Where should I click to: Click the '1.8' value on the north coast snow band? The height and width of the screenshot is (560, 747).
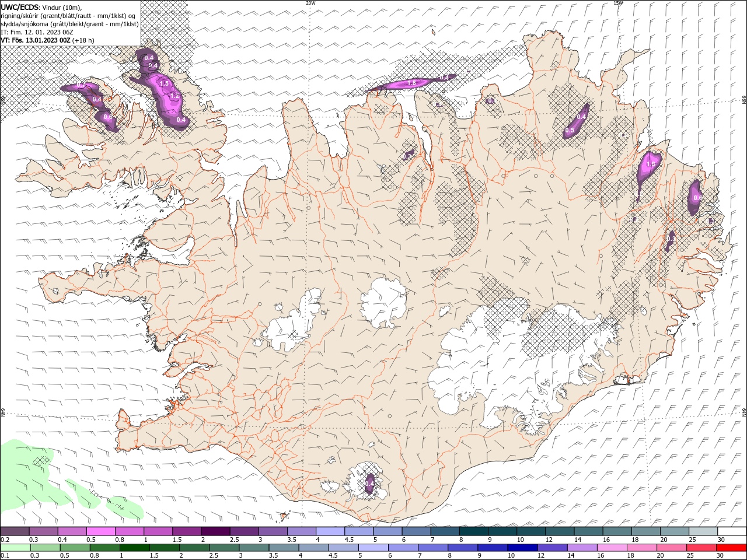[411, 83]
